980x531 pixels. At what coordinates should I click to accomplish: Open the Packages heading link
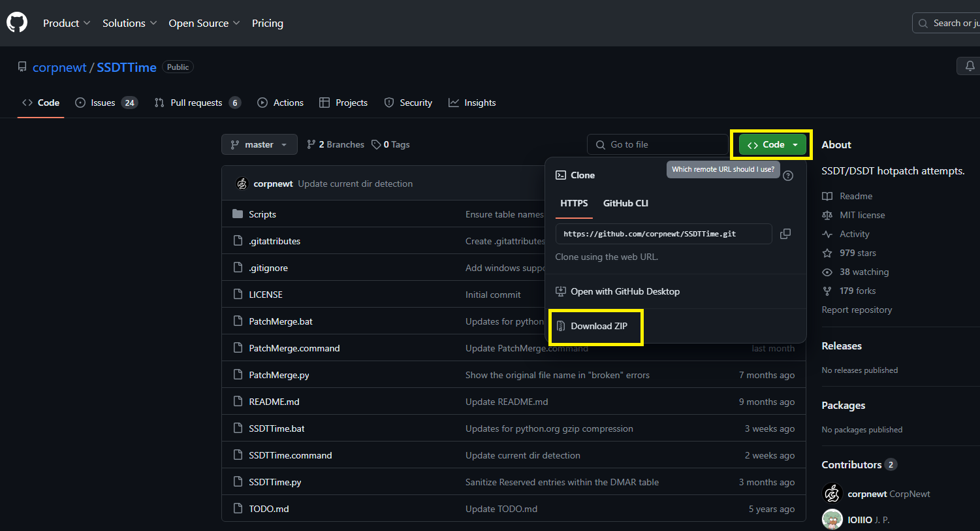point(844,405)
